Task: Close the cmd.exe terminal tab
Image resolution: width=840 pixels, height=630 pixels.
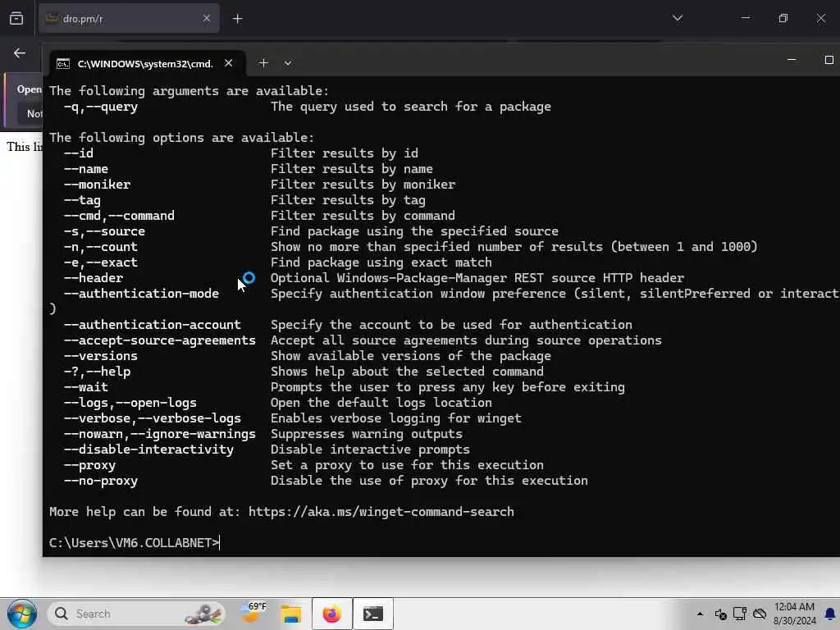Action: 229,63
